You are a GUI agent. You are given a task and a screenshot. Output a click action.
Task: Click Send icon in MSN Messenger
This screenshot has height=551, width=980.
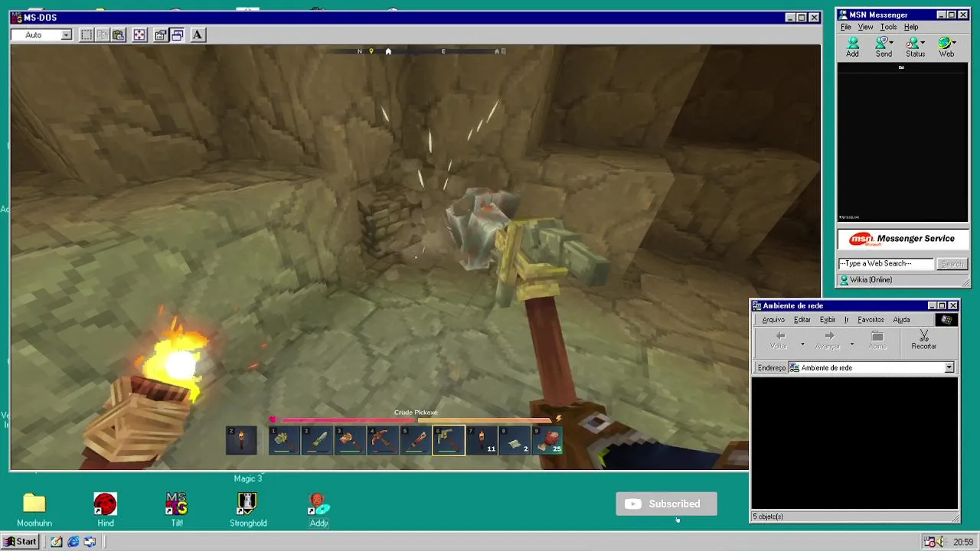point(884,47)
